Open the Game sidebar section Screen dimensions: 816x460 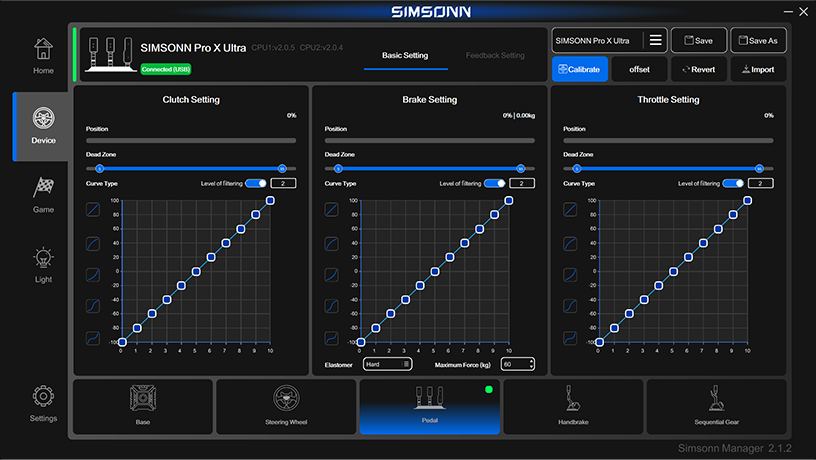(x=43, y=195)
